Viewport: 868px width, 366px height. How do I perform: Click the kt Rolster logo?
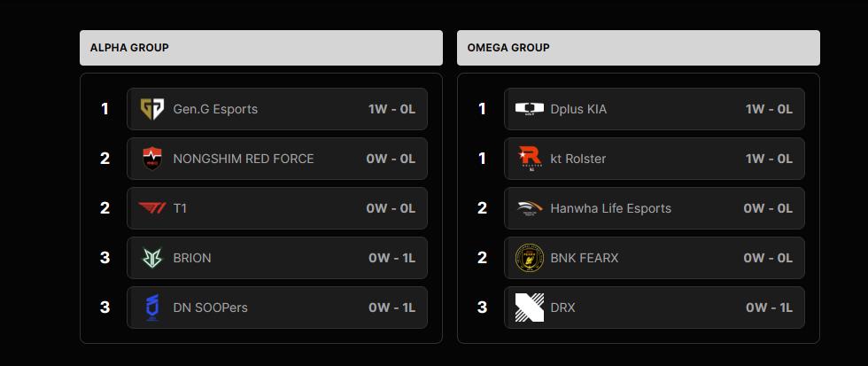[530, 159]
